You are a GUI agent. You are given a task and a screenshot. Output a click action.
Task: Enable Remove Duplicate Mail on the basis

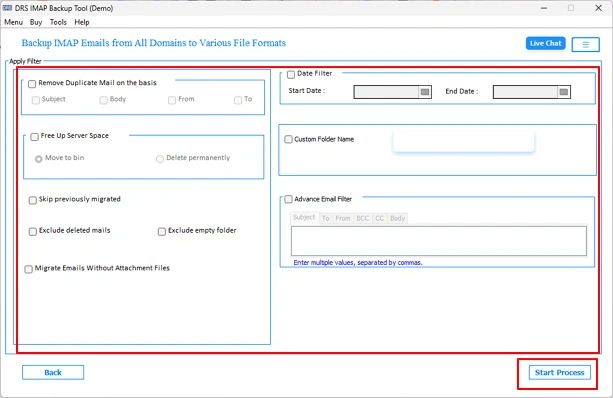pos(32,84)
